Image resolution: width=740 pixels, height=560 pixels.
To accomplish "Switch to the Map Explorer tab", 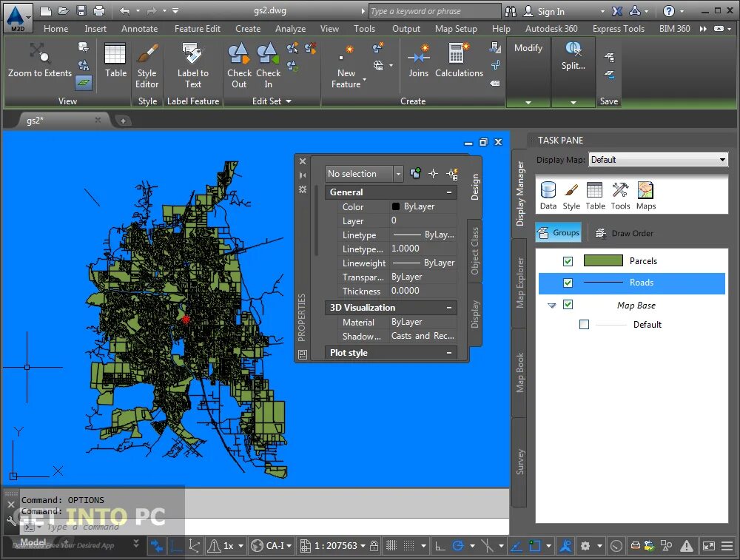I will pyautogui.click(x=520, y=283).
